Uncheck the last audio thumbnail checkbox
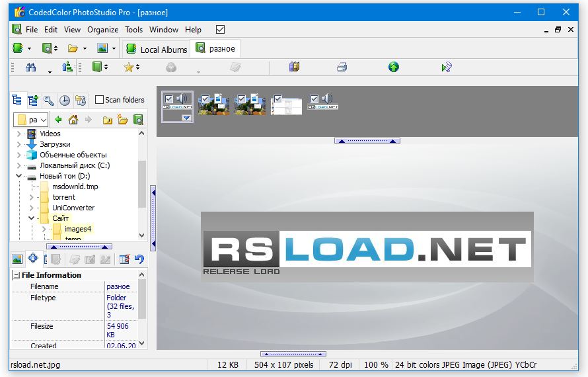 (x=314, y=99)
